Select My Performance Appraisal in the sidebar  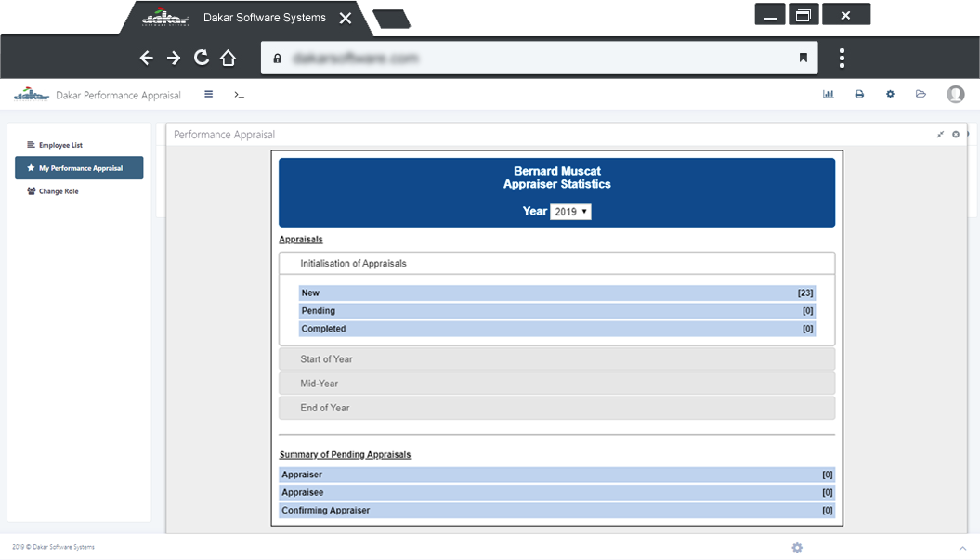(x=79, y=167)
